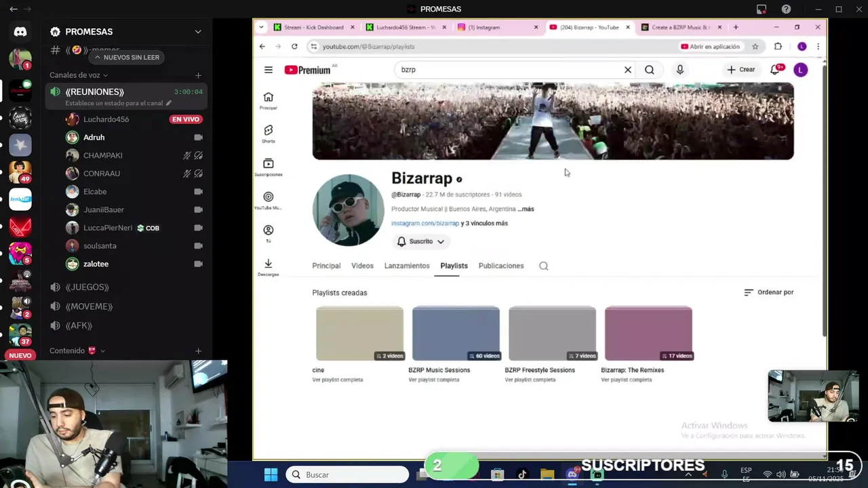Viewport: 868px width, 488px height.
Task: Open Descargas in YouTube sidebar
Action: (x=269, y=267)
